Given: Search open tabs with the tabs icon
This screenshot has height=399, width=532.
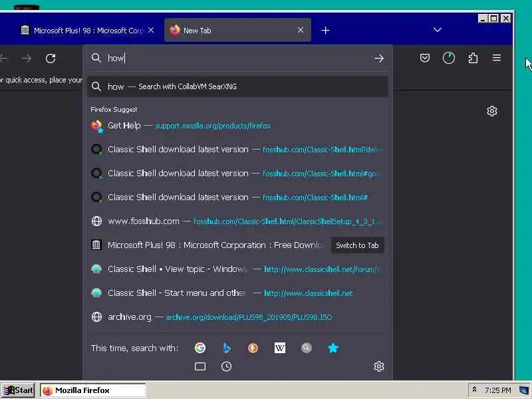Looking at the screenshot, I should point(200,366).
